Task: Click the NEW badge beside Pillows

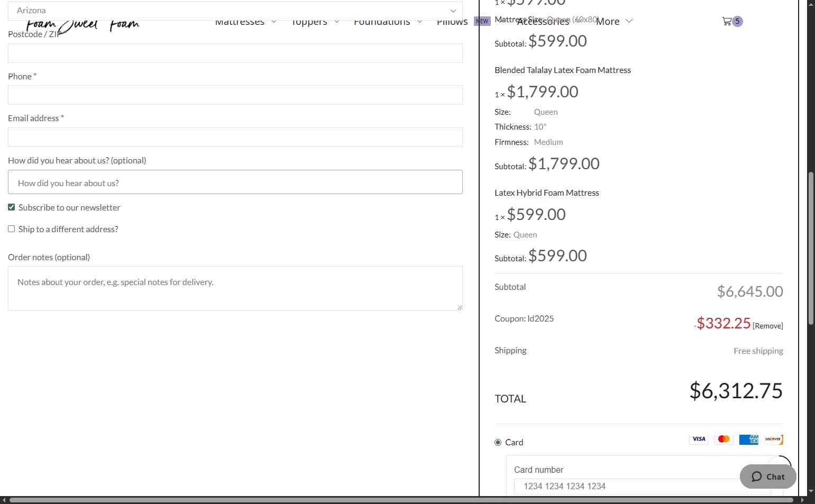Action: 482,21
